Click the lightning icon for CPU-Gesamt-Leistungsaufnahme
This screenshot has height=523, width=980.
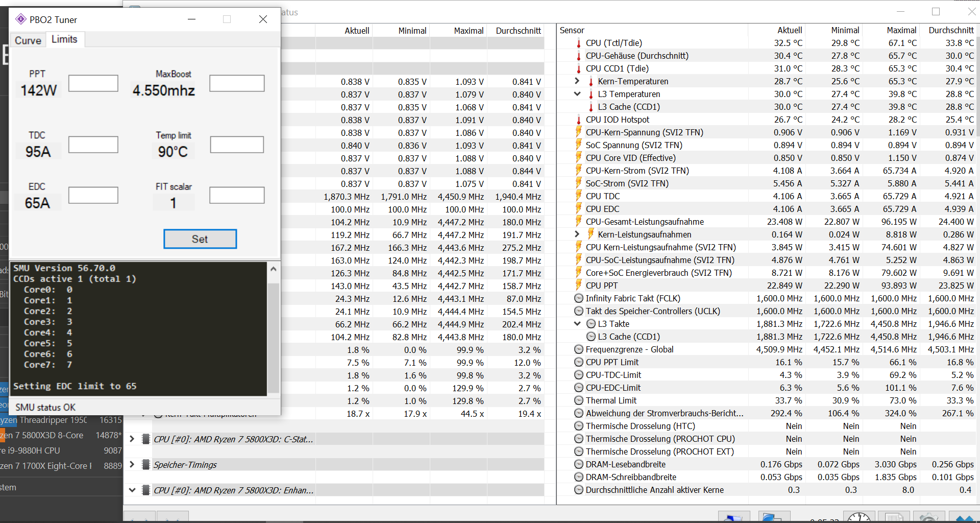point(578,222)
